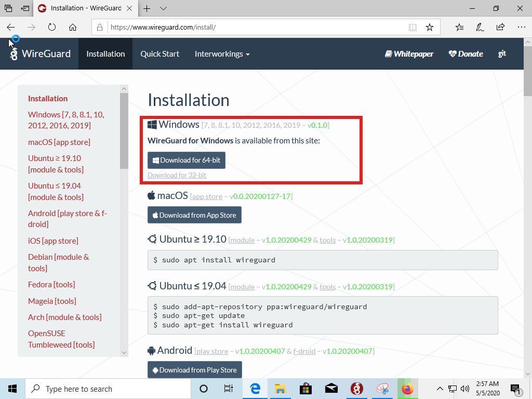
Task: Open Task View on taskbar
Action: coord(229,389)
